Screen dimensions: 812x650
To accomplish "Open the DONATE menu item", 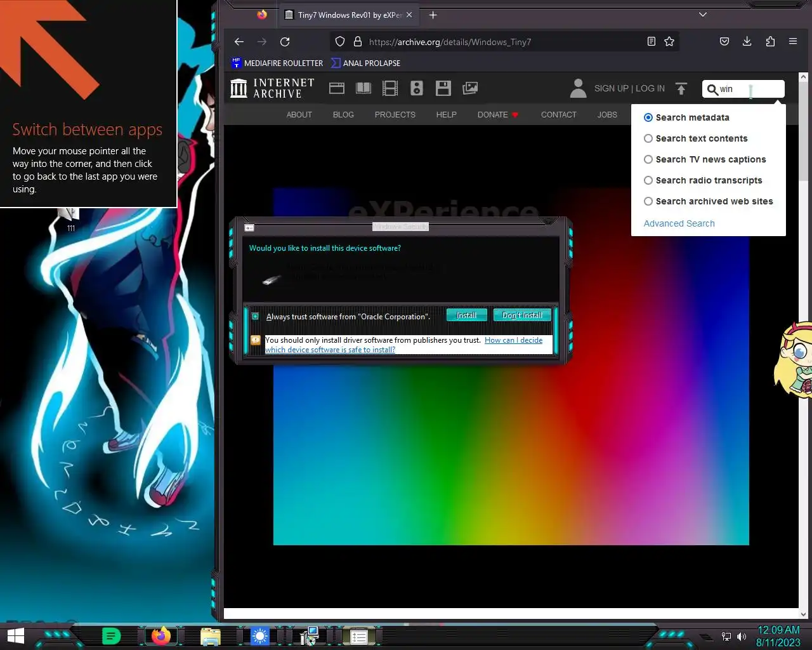I will (498, 115).
